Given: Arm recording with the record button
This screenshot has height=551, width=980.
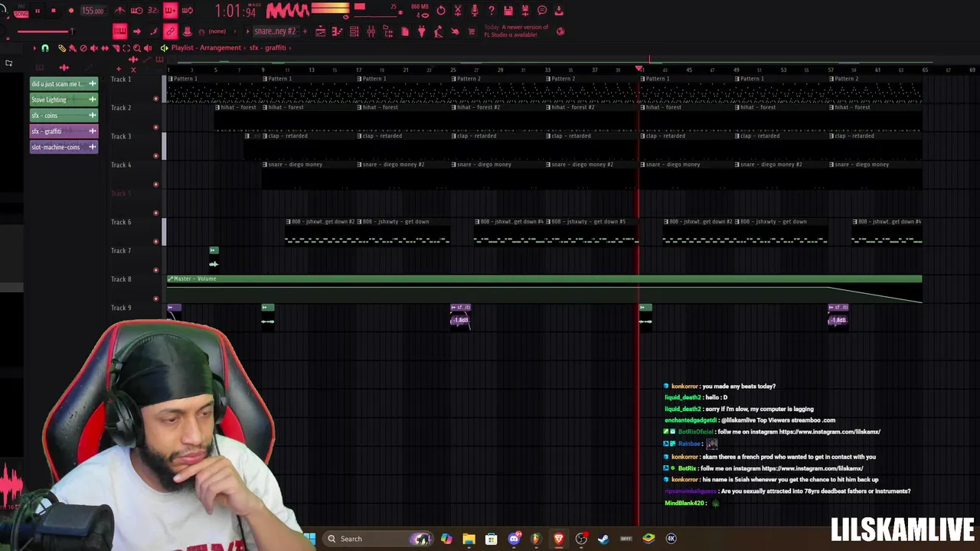Looking at the screenshot, I should 71,11.
